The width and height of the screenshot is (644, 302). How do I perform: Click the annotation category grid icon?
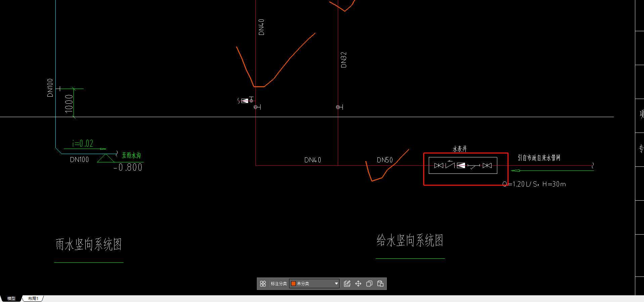coord(263,284)
